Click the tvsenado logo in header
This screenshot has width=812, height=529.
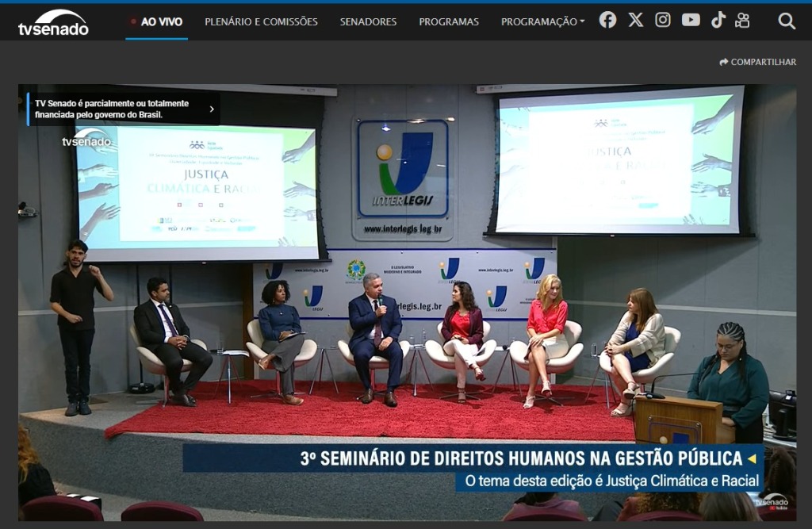coord(53,22)
